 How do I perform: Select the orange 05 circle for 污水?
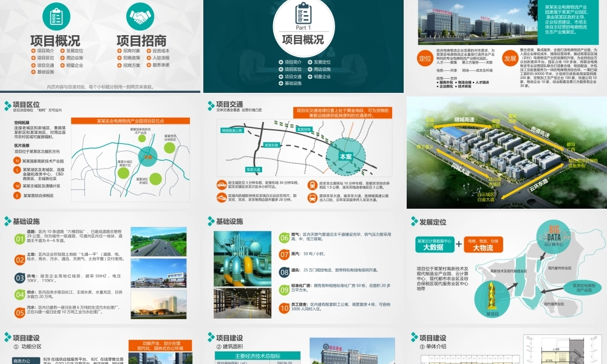(20, 312)
